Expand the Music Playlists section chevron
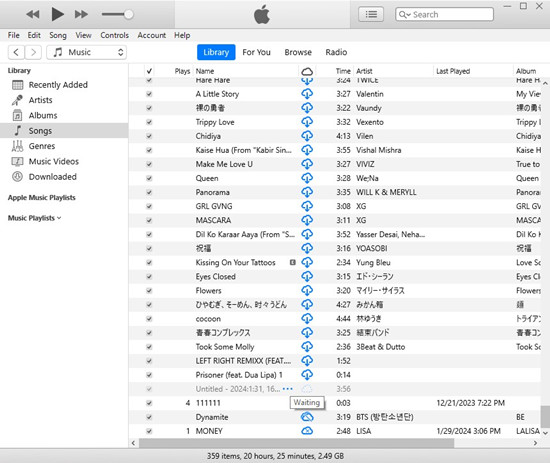This screenshot has height=463, width=550. click(59, 218)
